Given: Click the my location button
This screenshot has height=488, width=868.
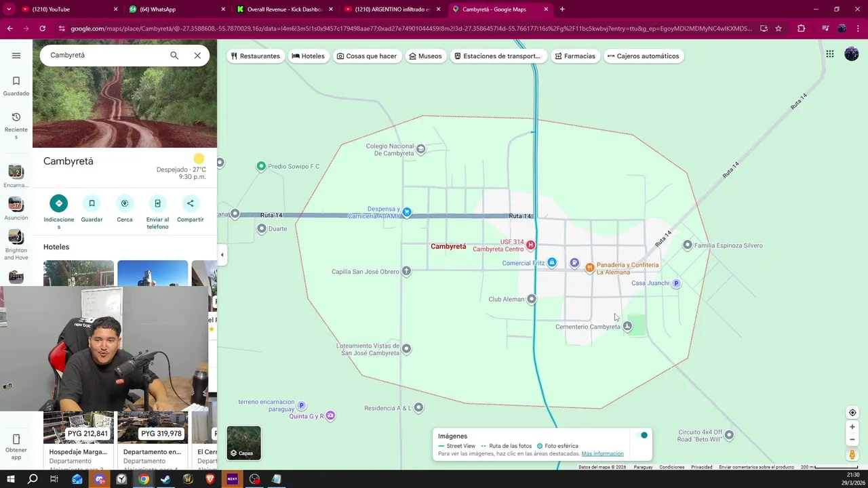Looking at the screenshot, I should pos(852,413).
